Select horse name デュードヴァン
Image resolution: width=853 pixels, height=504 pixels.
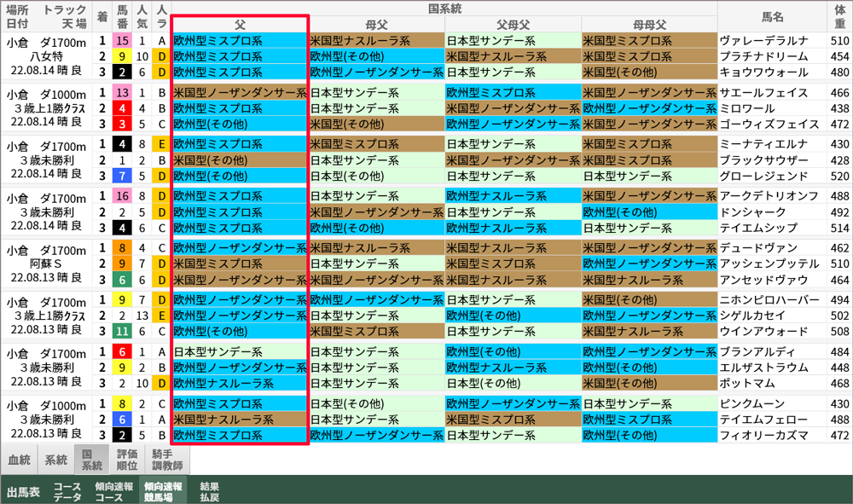tap(758, 248)
